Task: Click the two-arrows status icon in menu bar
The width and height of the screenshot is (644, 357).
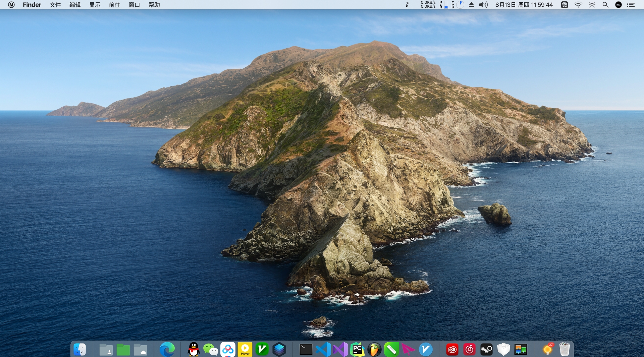Action: click(407, 5)
